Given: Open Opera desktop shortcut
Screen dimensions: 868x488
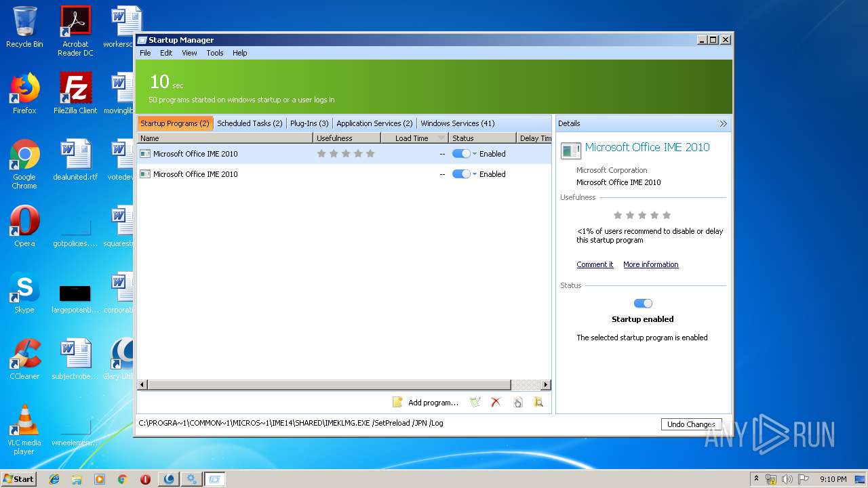Looking at the screenshot, I should tap(24, 226).
